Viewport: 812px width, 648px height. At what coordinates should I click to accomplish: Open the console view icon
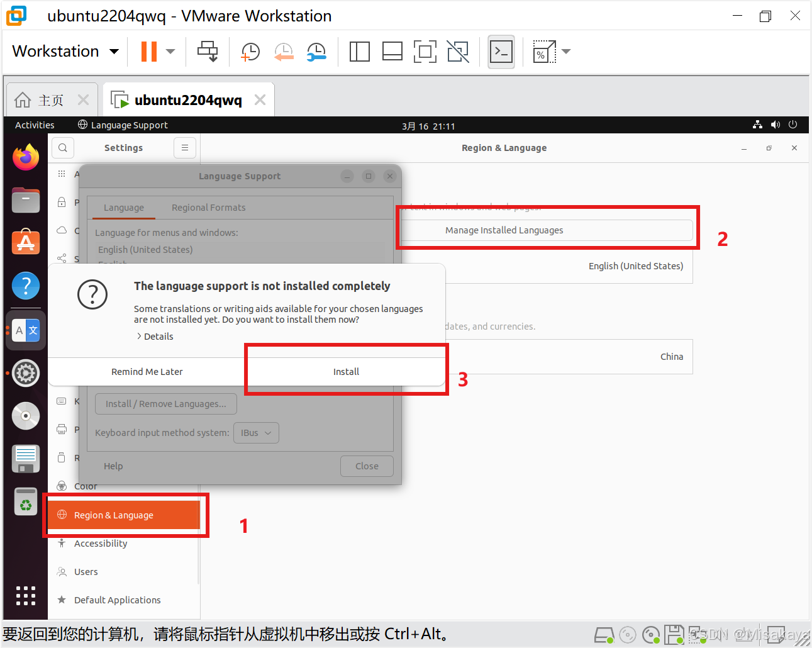(501, 52)
